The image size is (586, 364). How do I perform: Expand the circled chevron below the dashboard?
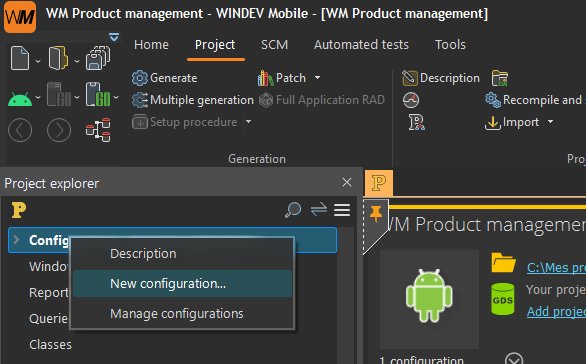514,359
